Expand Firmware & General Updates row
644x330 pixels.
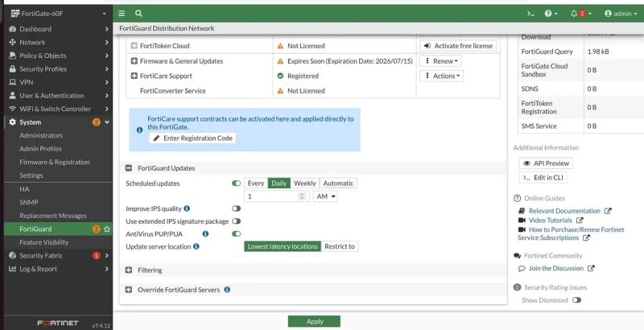click(x=134, y=61)
